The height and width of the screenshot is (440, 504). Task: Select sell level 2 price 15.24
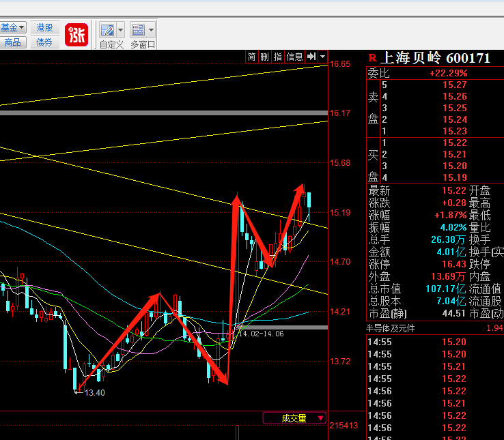(x=455, y=119)
